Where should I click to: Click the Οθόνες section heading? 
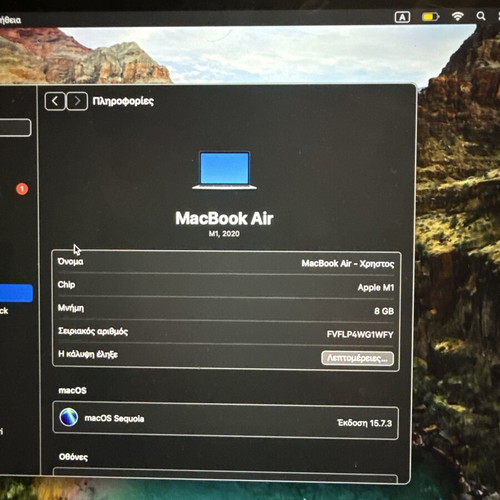73,457
